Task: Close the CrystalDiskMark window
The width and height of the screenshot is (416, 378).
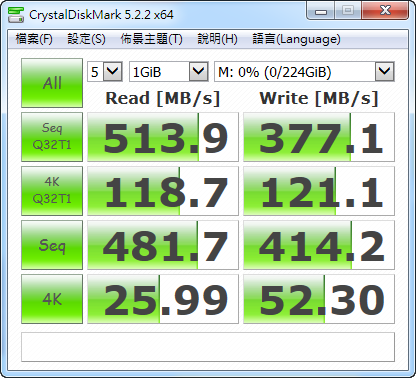Action: (x=385, y=11)
